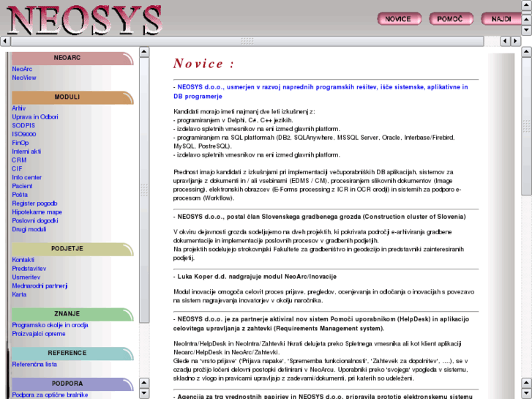The height and width of the screenshot is (399, 532).
Task: Open the POMOČ help button
Action: click(x=451, y=19)
